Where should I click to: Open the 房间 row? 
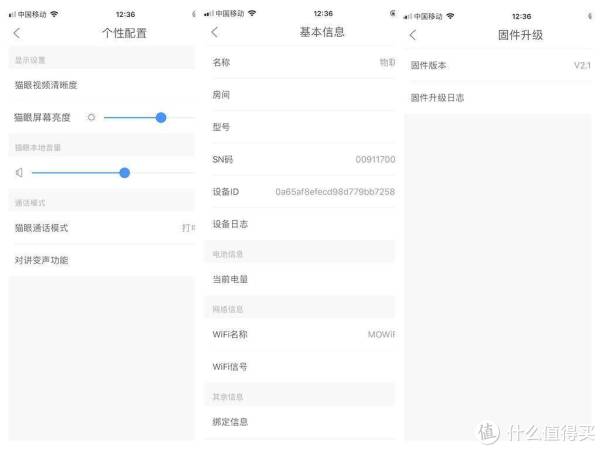300,95
